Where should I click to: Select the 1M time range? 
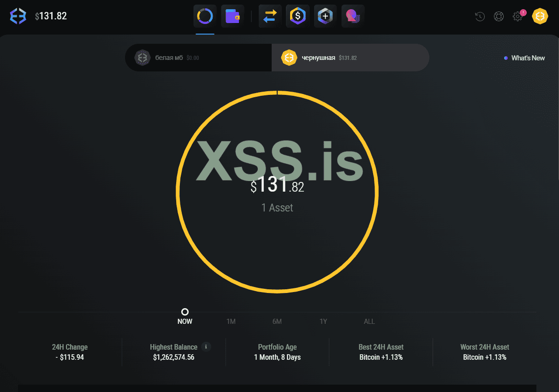(x=231, y=322)
